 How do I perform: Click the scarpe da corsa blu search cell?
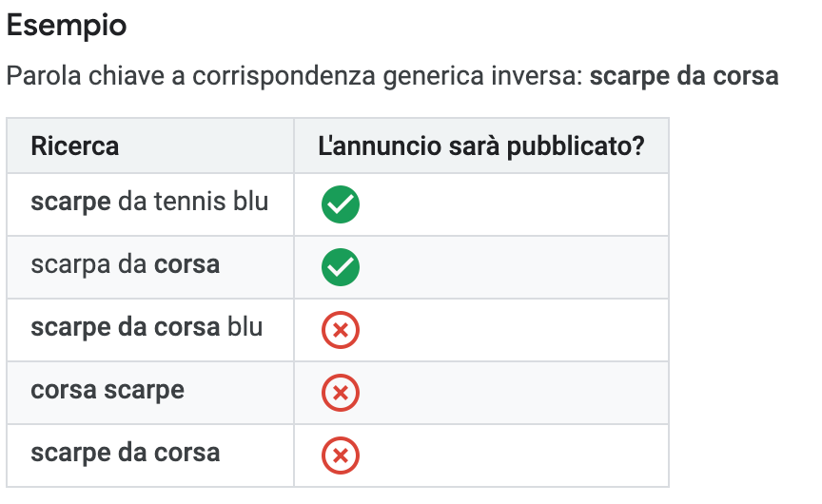150,330
